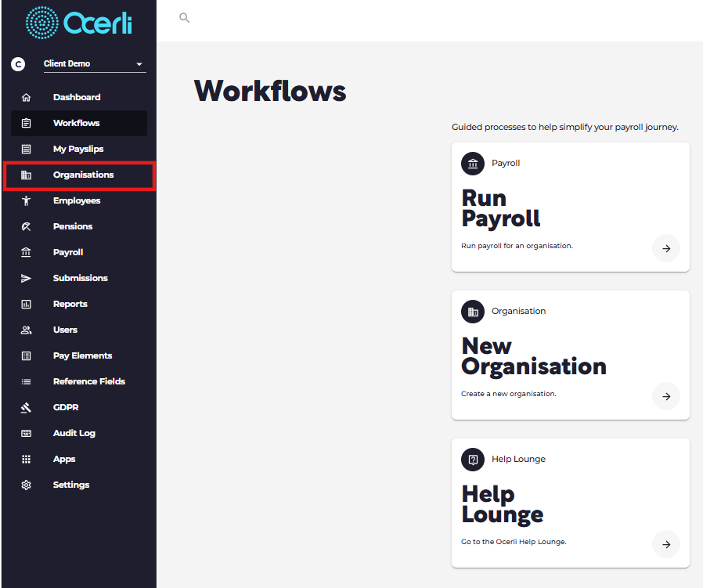The image size is (703, 588).
Task: Open Reference Fields
Action: click(79, 381)
